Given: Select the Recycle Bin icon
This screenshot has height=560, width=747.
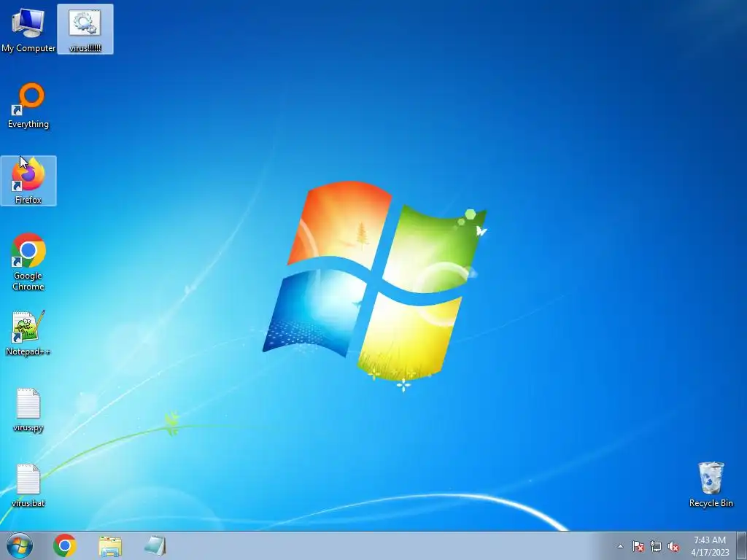Looking at the screenshot, I should (x=711, y=484).
